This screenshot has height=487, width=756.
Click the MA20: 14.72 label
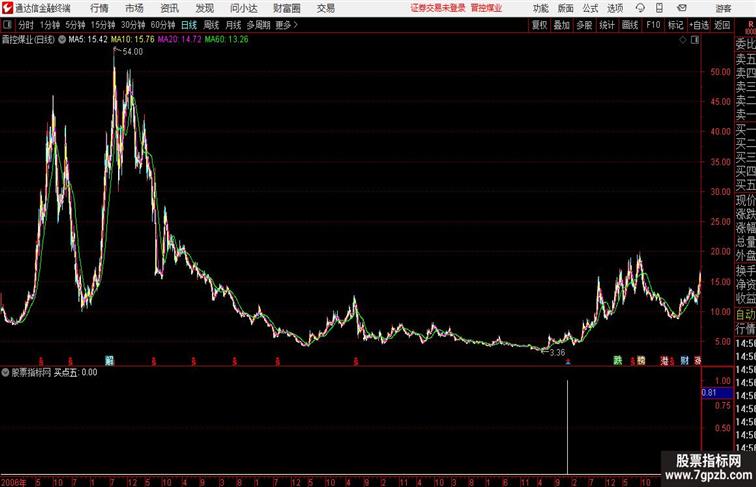pyautogui.click(x=179, y=40)
